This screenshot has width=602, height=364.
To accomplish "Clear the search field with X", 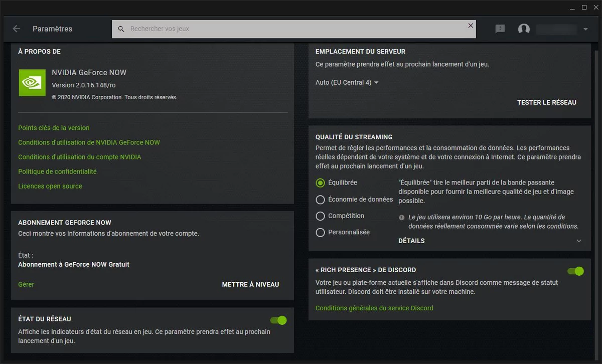I will click(x=471, y=25).
